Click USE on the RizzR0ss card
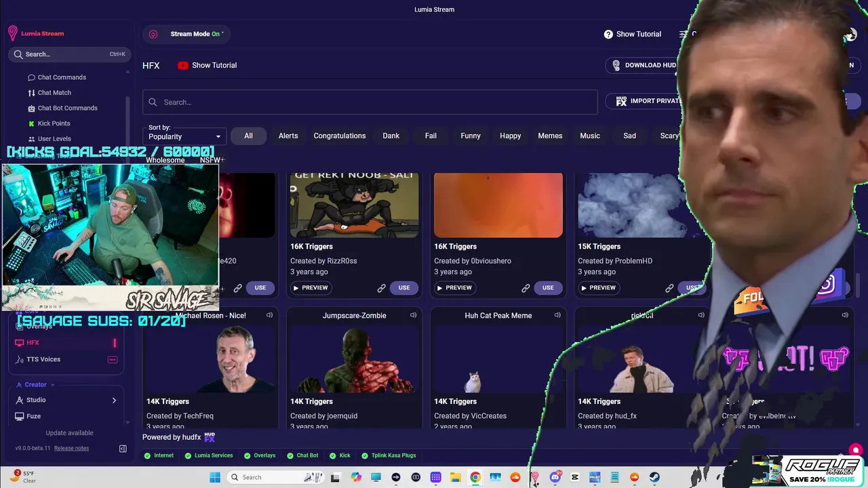Image resolution: width=868 pixels, height=488 pixels. [404, 287]
